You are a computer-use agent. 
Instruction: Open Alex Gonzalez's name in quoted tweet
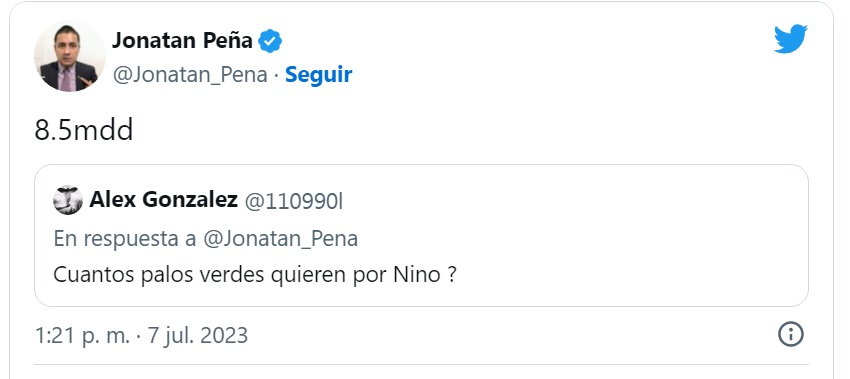point(163,200)
